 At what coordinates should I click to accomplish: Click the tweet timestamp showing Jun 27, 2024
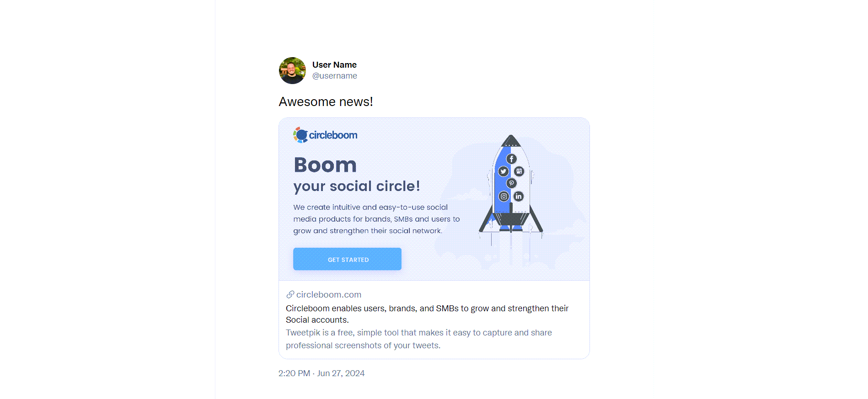pos(321,373)
